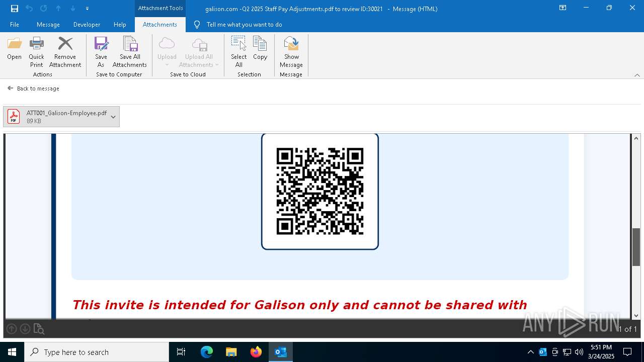The image size is (644, 362).
Task: Switch to the Message tab
Action: pos(48,25)
